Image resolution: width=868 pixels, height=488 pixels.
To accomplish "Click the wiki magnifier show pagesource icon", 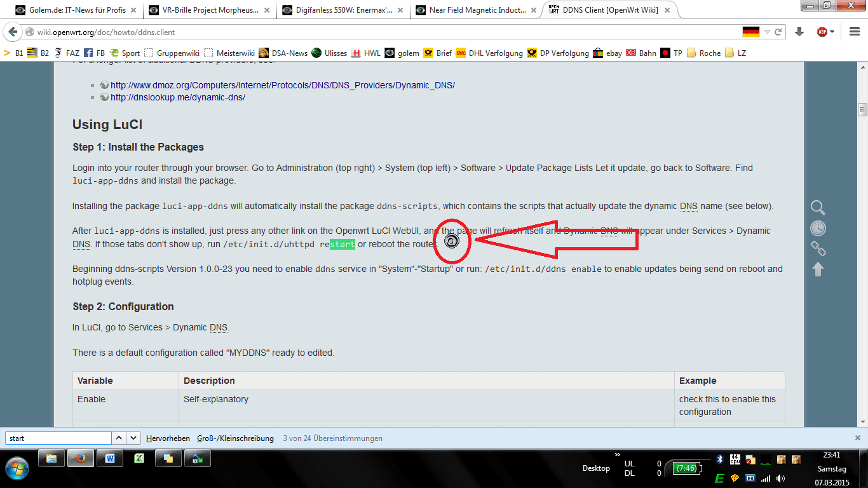I will point(818,207).
